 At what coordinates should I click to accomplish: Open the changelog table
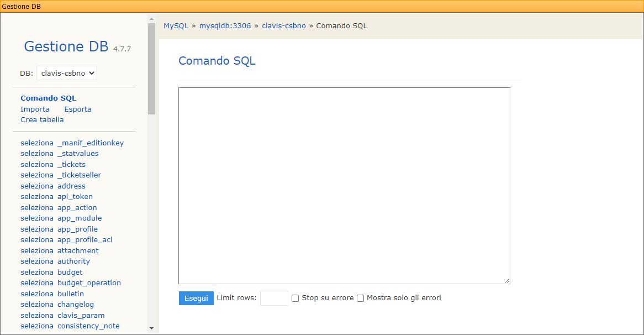tap(76, 304)
